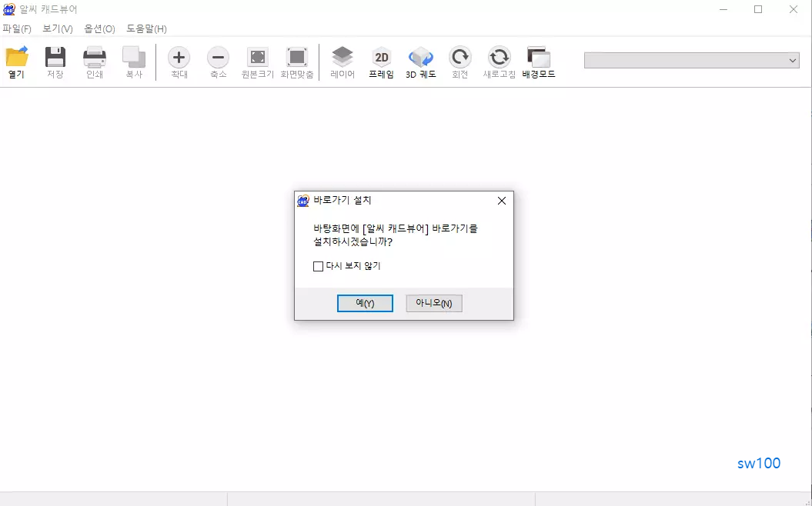Check the 다시 보지 않기 checkbox

click(318, 266)
